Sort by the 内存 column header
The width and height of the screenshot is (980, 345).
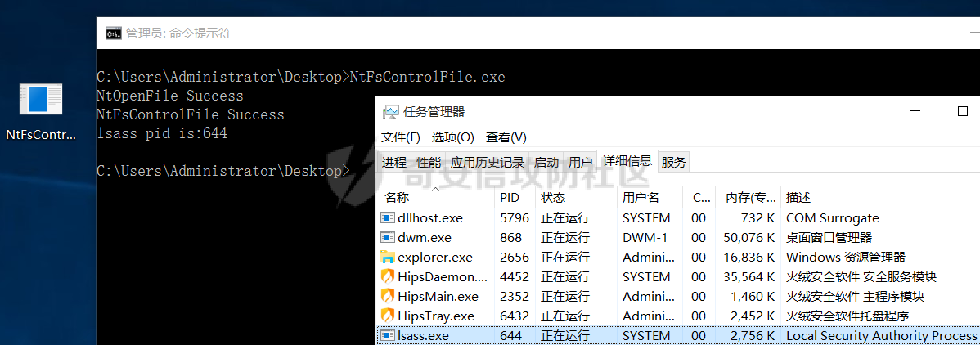coord(746,198)
